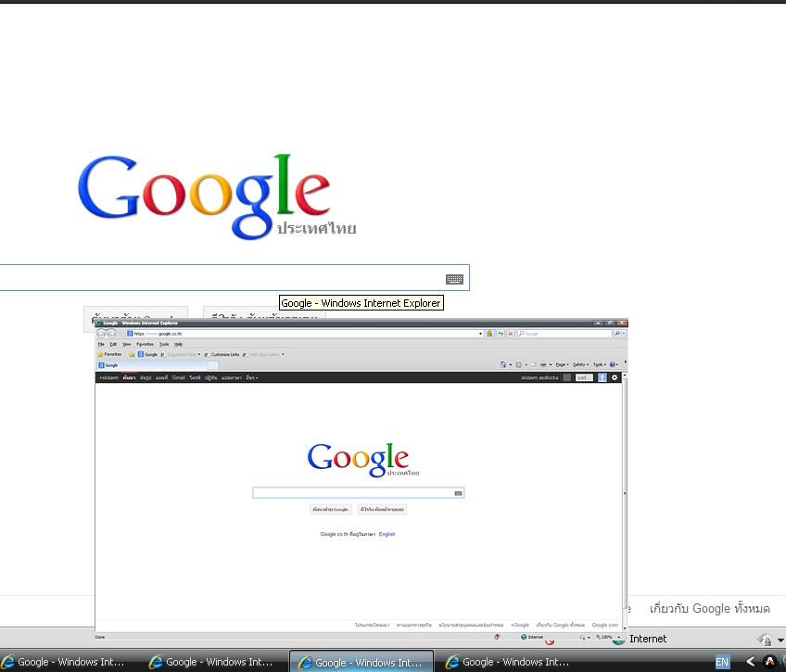
Task: Open the EN language indicator in taskbar
Action: 722,662
